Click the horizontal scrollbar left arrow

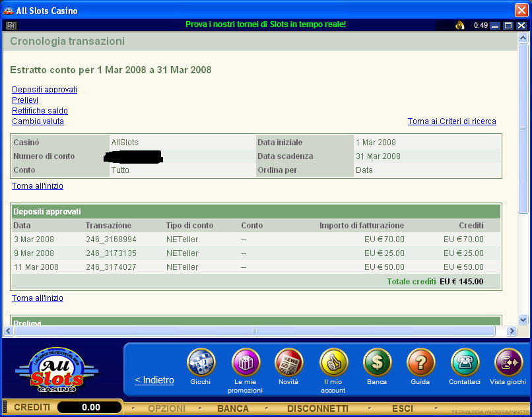click(9, 331)
